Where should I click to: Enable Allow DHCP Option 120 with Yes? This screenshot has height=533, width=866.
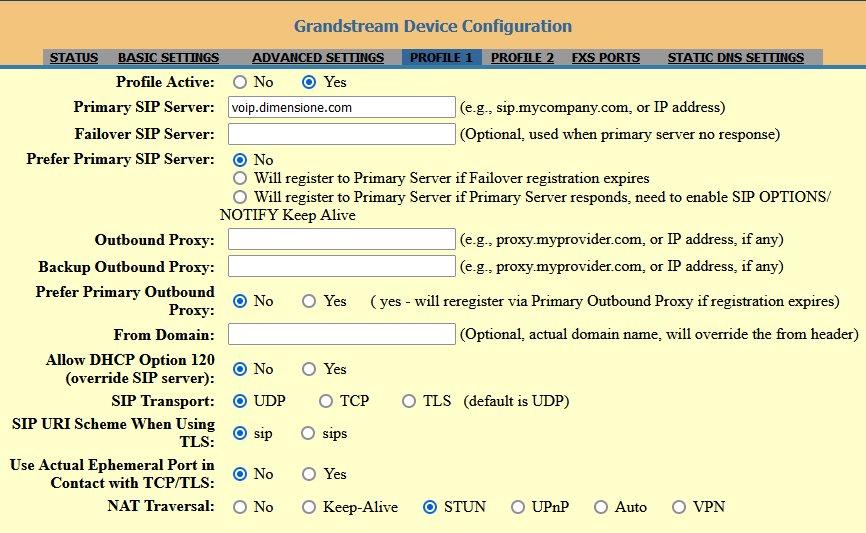(x=309, y=369)
